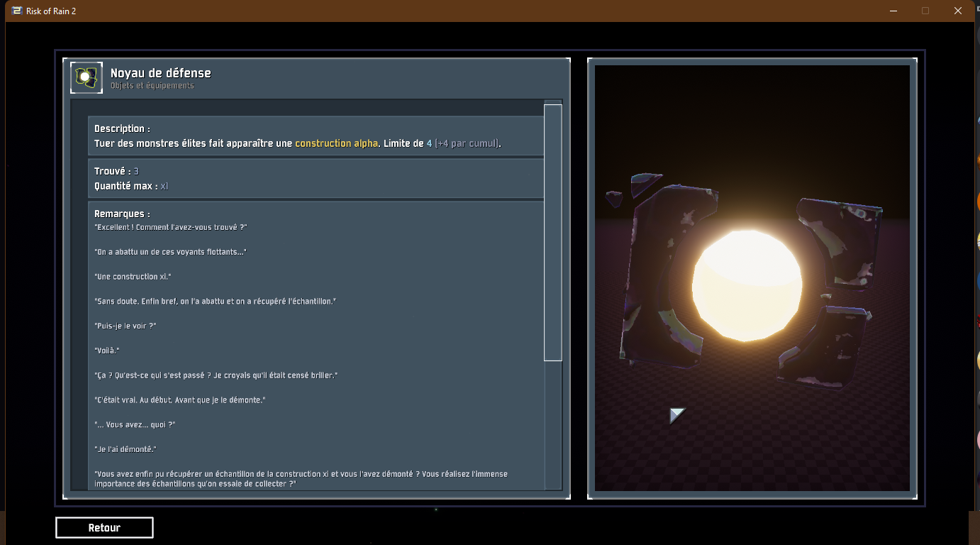Click the glowing sphere in the model viewer
Viewport: 980px width, 545px height.
point(747,285)
